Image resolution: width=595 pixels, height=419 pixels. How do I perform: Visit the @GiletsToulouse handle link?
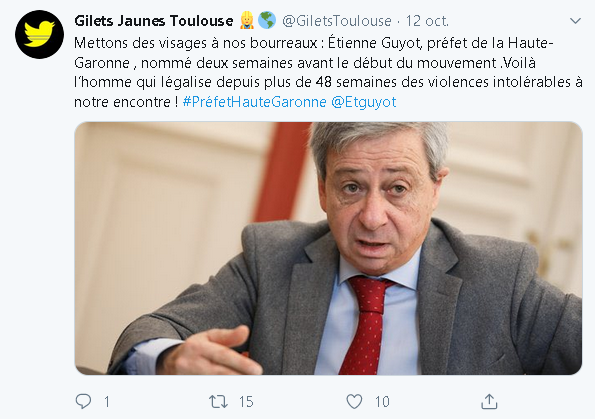[337, 21]
